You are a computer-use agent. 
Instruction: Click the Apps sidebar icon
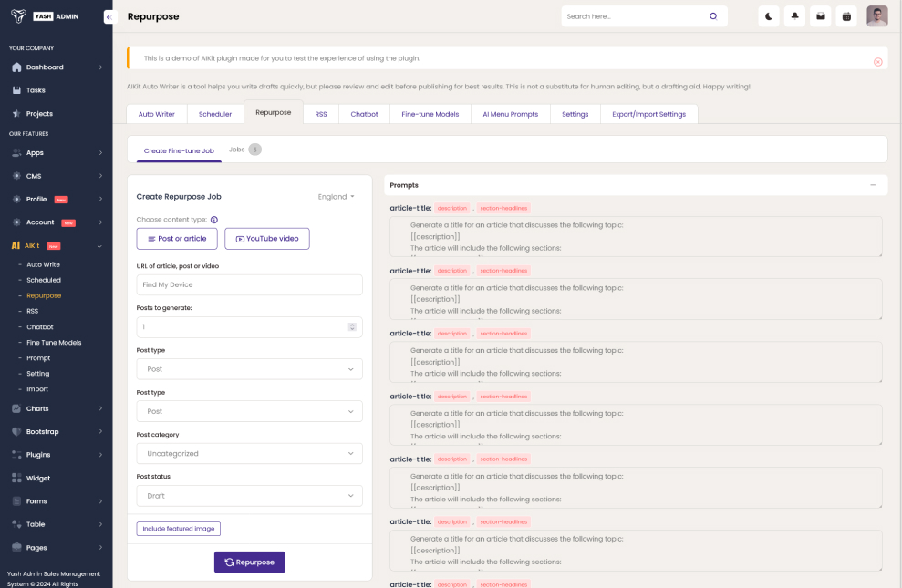coord(16,153)
